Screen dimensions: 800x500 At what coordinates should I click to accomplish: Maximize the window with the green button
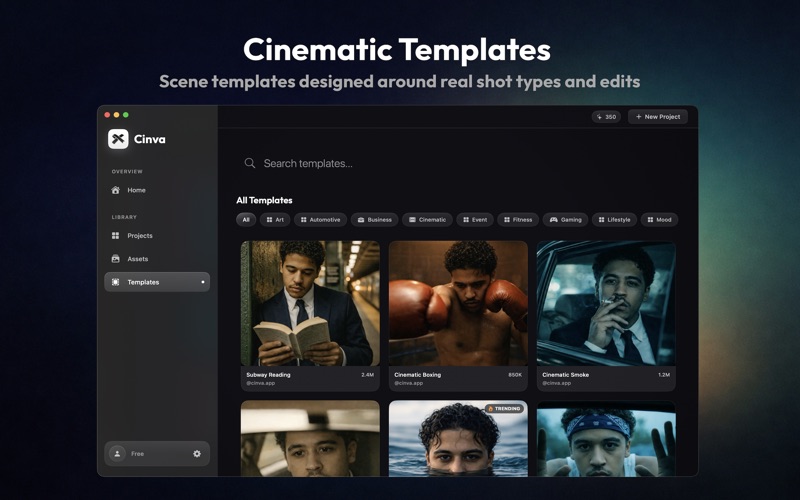tap(126, 115)
